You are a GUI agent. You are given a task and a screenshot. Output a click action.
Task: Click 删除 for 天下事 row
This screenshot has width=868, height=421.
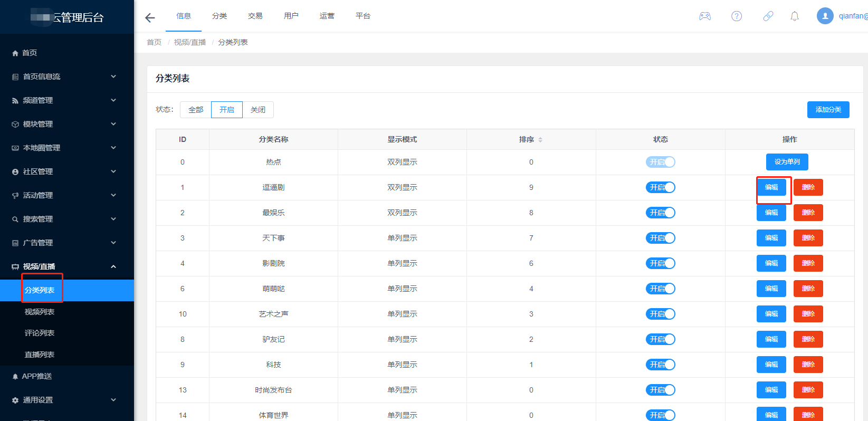click(x=808, y=238)
